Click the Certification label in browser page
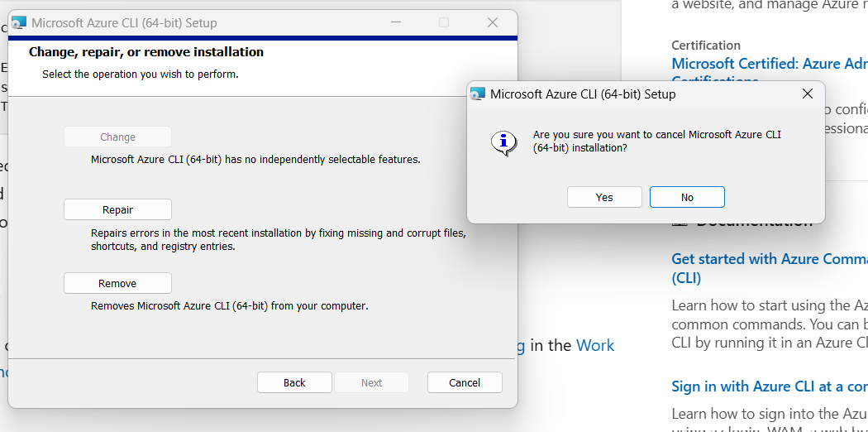 click(x=706, y=46)
